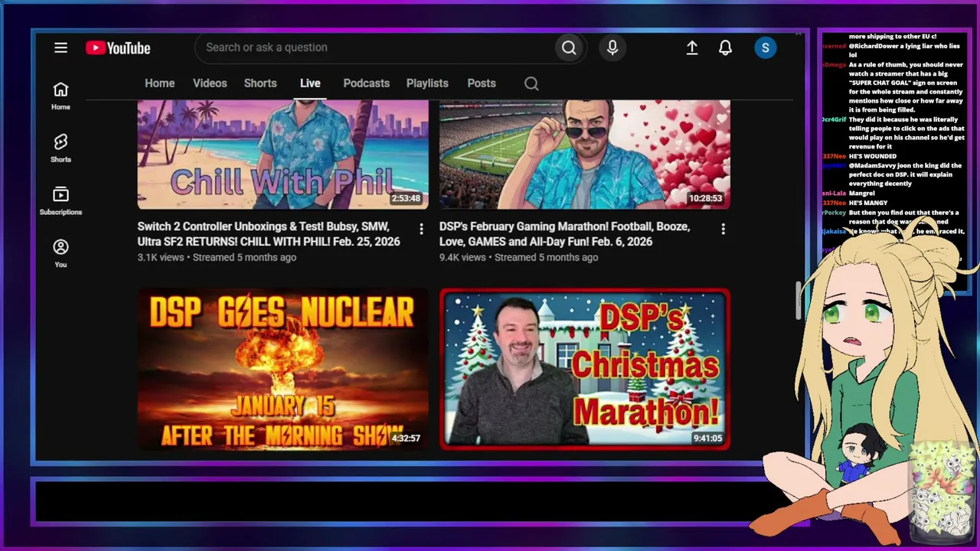The width and height of the screenshot is (980, 551).
Task: Switch to the Videos tab
Action: click(x=210, y=83)
